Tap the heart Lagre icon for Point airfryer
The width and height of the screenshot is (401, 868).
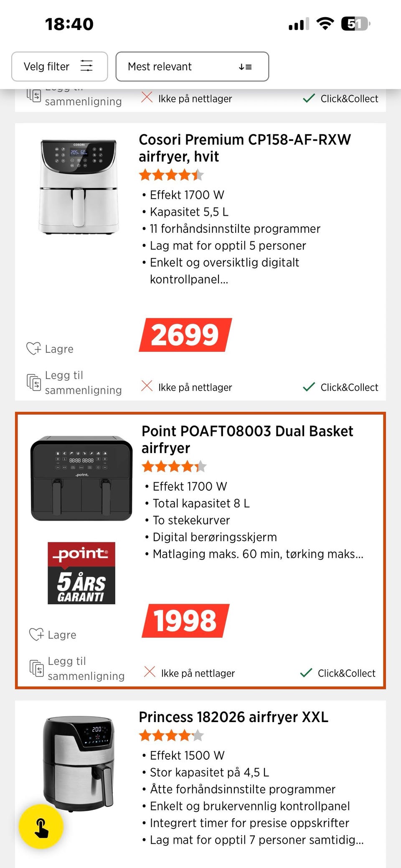click(x=37, y=634)
